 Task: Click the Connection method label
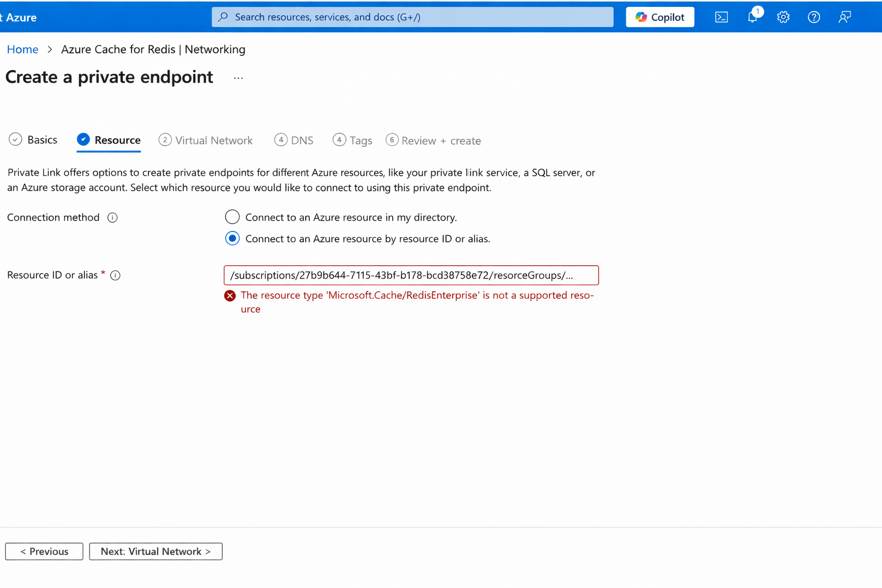(x=53, y=217)
